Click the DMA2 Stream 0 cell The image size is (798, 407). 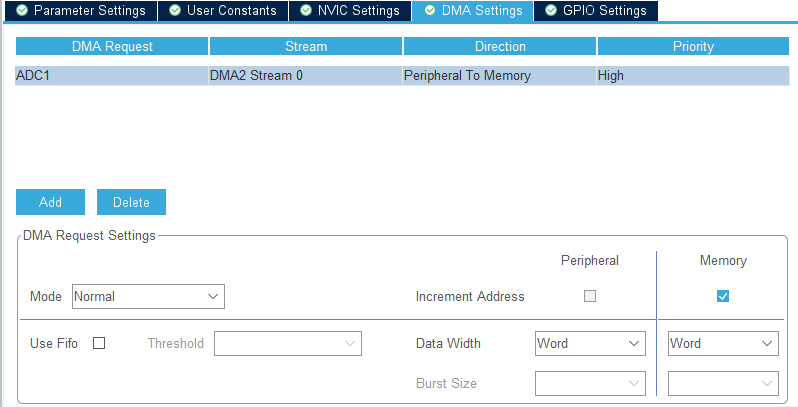pos(305,75)
